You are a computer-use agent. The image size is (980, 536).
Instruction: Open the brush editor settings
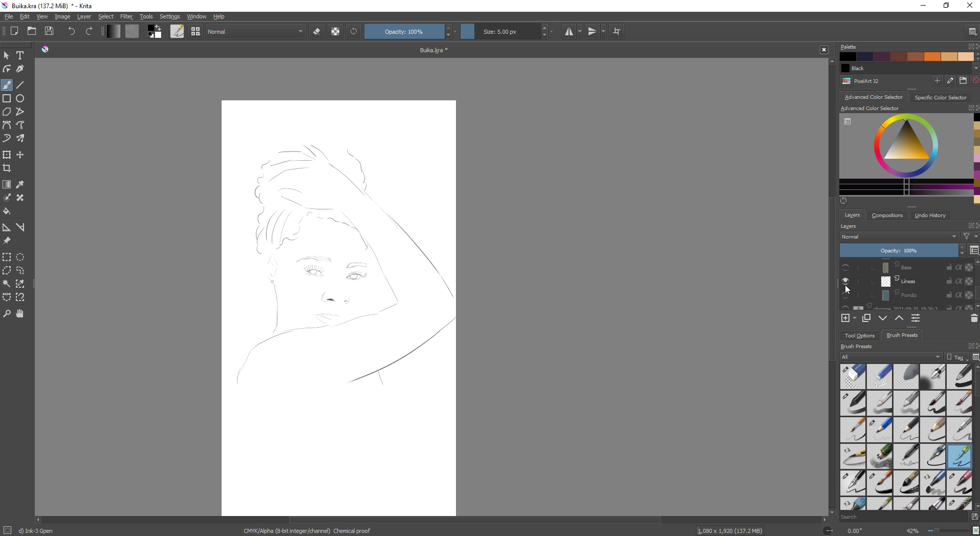tap(177, 31)
